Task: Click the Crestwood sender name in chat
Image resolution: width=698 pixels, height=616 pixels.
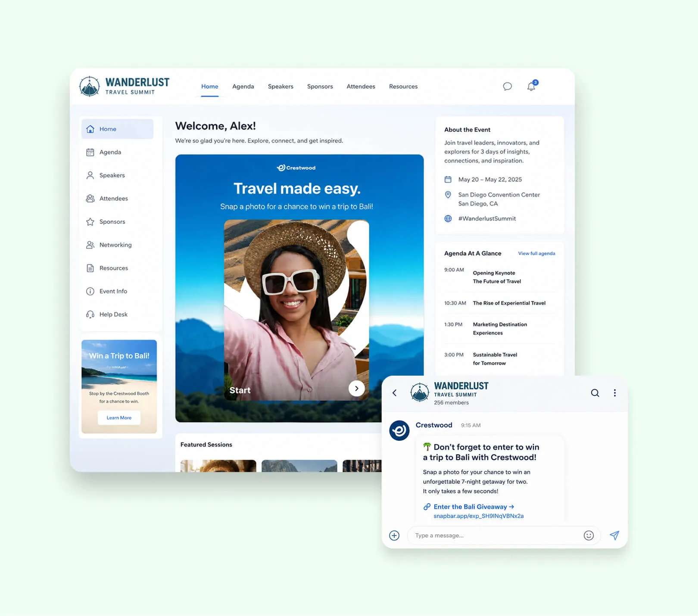Action: tap(434, 425)
